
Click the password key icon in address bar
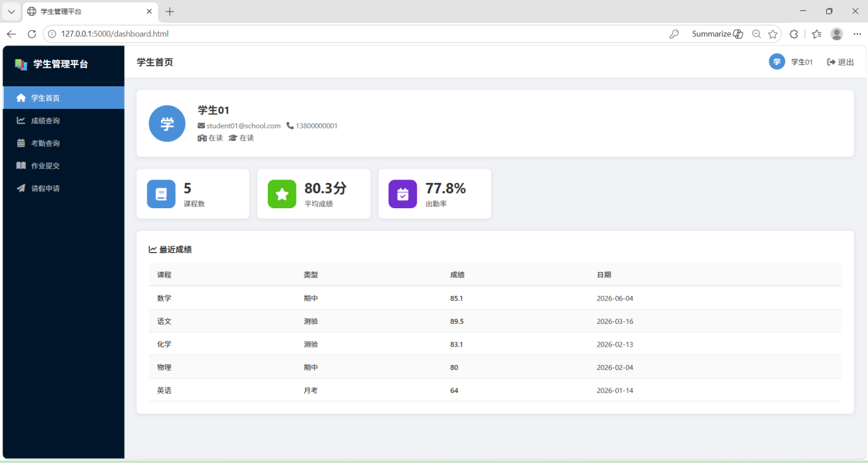point(674,34)
